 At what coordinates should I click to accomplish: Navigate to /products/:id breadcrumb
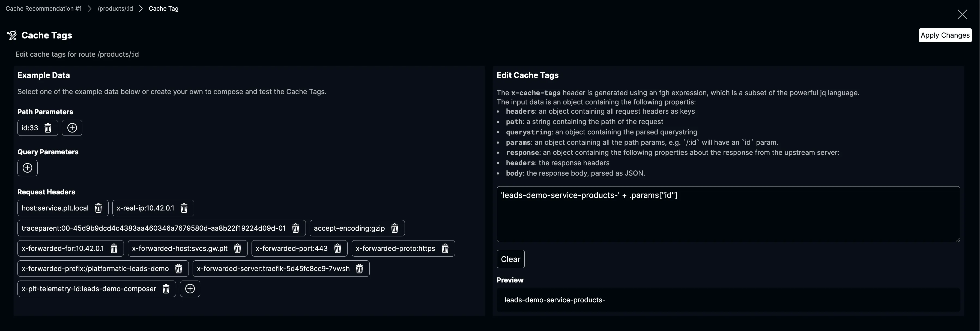pyautogui.click(x=115, y=8)
